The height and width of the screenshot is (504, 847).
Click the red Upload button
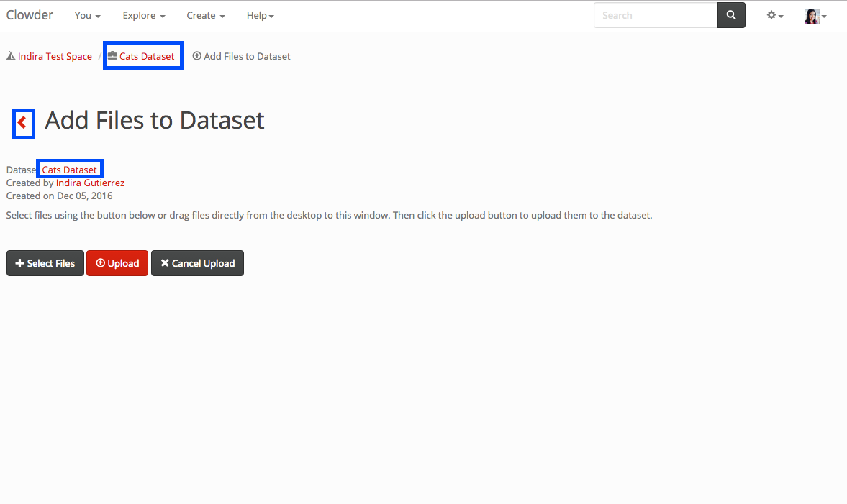coord(117,263)
